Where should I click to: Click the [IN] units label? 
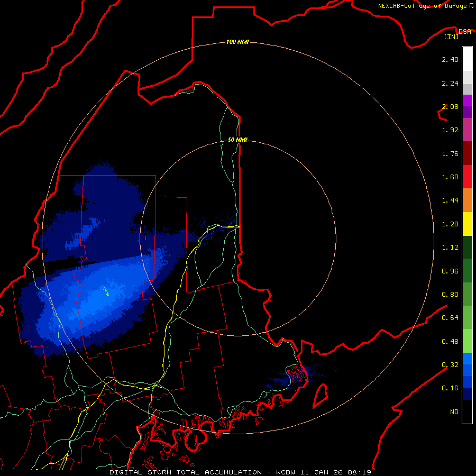(451, 36)
